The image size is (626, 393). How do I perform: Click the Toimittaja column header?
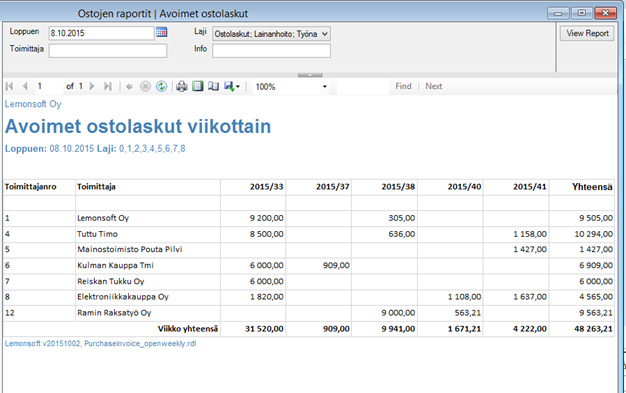pos(96,187)
